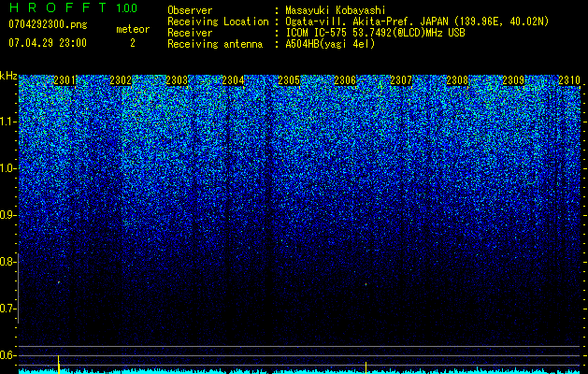Click the timestamp 07.04.29 23:00
The height and width of the screenshot is (374, 588).
tap(48, 43)
